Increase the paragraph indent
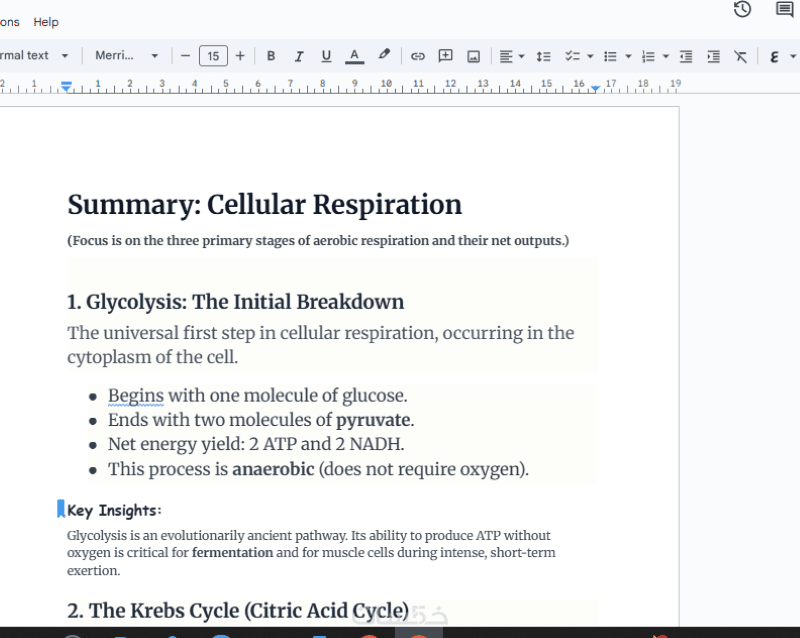 (x=714, y=56)
